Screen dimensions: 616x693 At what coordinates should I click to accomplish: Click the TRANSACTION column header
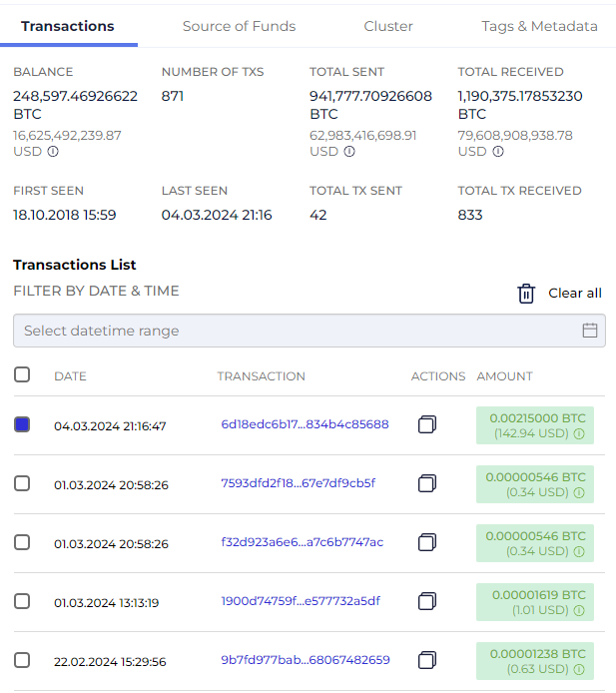pos(262,376)
